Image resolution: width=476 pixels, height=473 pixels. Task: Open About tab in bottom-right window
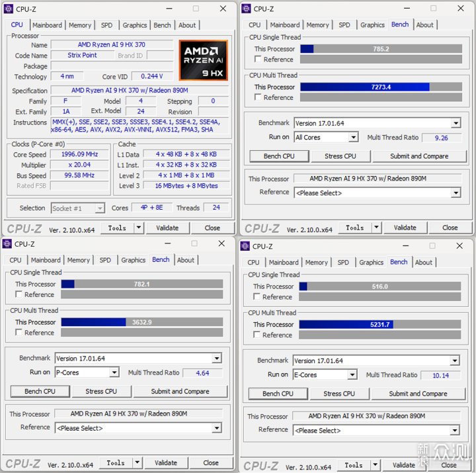424,262
